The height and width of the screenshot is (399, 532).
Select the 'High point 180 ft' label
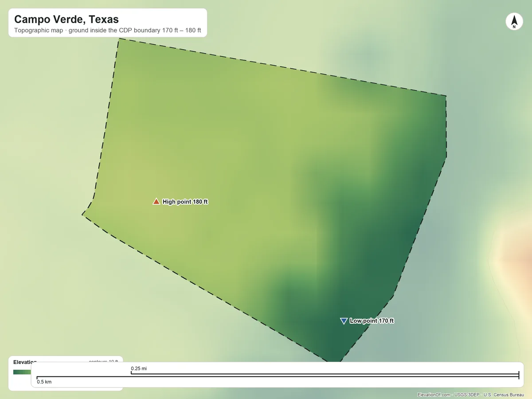pos(185,202)
